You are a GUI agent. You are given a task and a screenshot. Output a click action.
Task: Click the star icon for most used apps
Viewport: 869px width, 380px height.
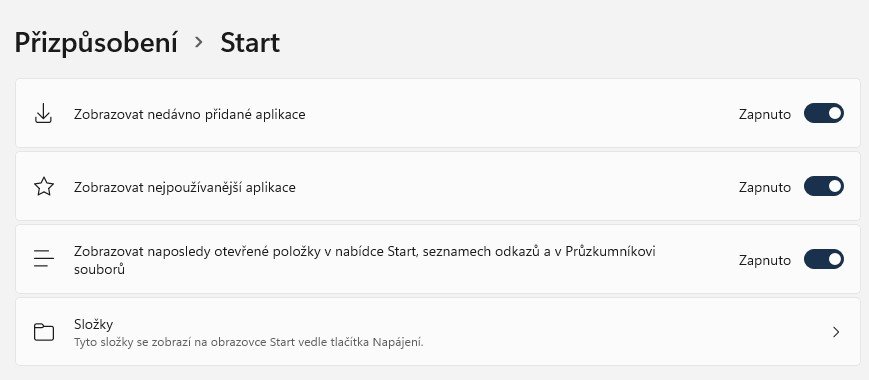pos(43,187)
